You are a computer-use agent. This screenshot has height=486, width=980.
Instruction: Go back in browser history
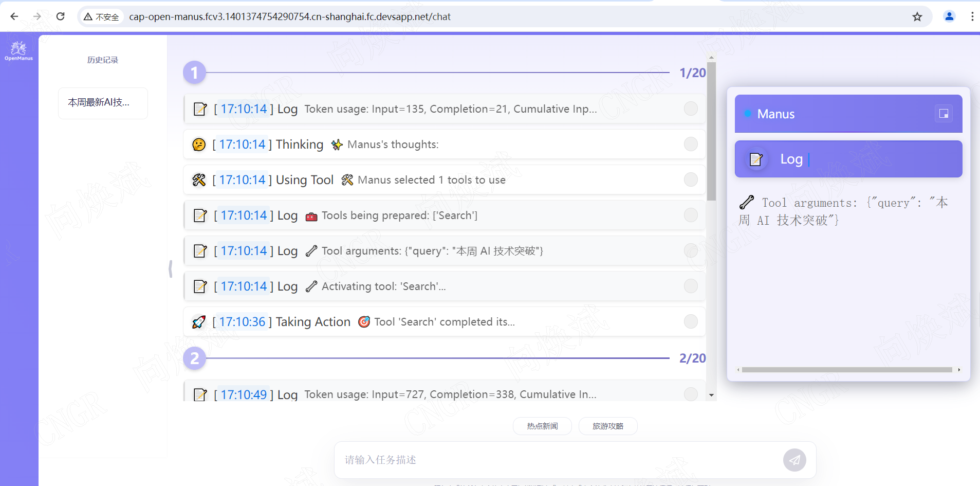14,16
